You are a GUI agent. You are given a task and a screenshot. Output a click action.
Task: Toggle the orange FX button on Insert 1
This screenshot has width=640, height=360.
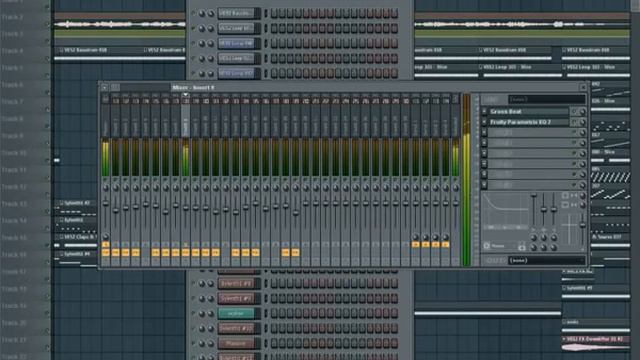[116, 253]
